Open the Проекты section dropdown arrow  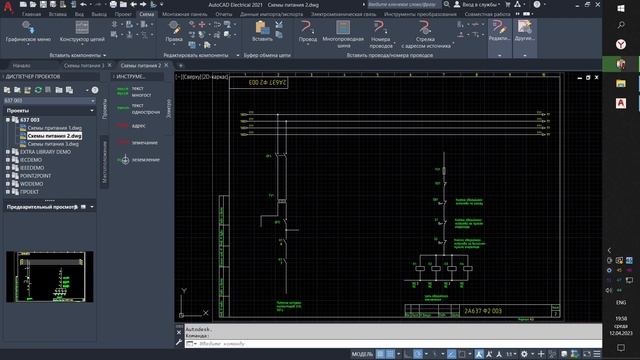91,111
